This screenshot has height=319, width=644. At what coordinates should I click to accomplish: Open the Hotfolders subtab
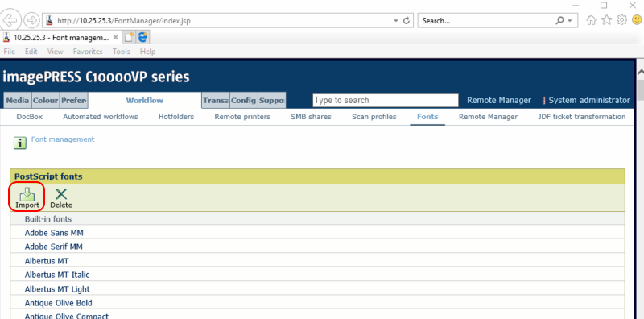pyautogui.click(x=176, y=117)
